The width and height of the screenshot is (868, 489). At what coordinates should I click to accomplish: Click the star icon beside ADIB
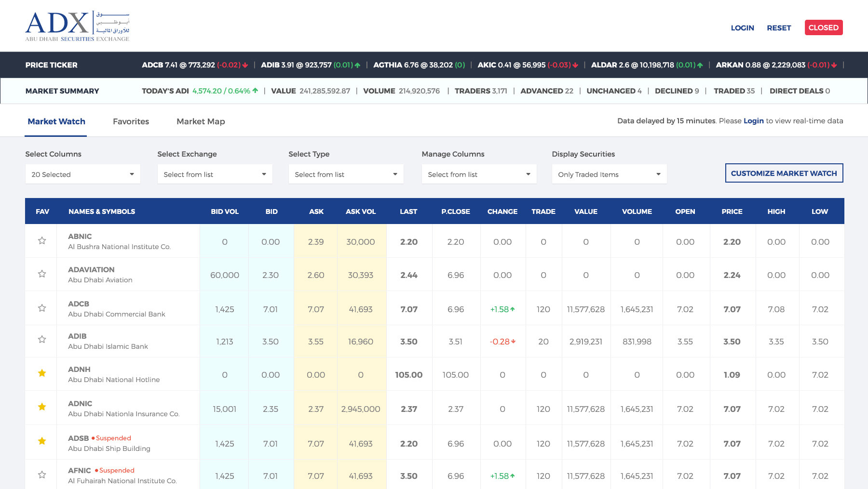(42, 340)
